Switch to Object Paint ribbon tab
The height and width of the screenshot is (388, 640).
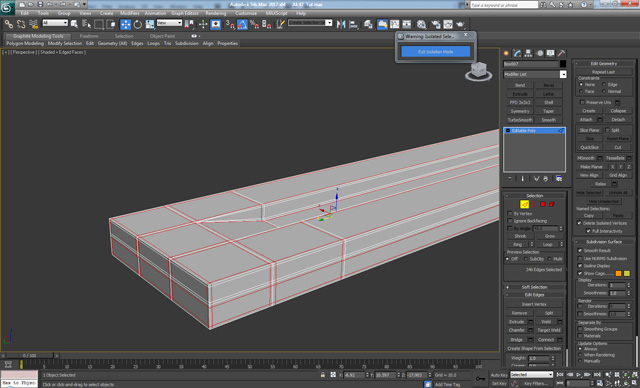pyautogui.click(x=162, y=36)
